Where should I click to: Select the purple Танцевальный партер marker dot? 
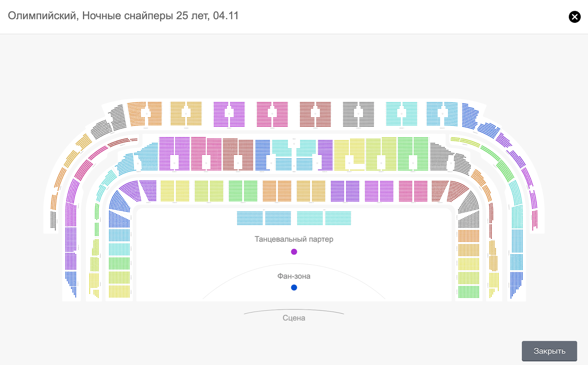(x=294, y=252)
